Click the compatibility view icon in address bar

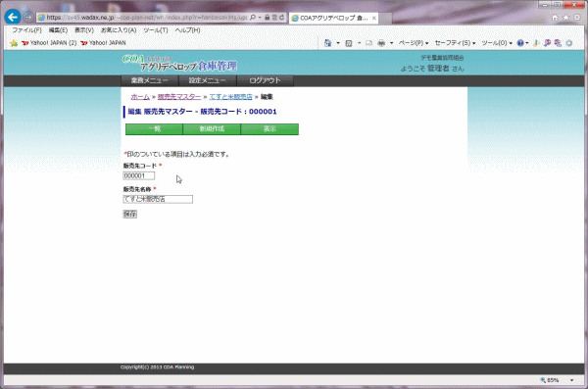point(274,18)
